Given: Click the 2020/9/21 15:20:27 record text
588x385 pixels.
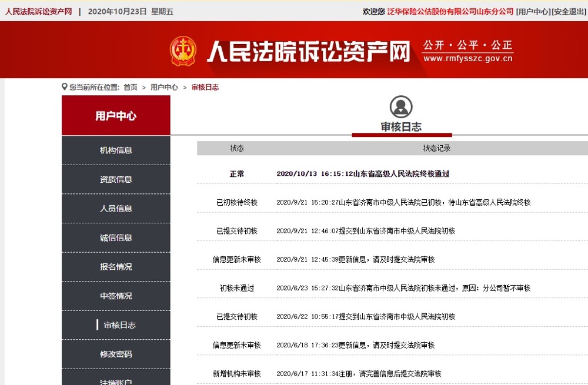Looking at the screenshot, I should tap(403, 202).
